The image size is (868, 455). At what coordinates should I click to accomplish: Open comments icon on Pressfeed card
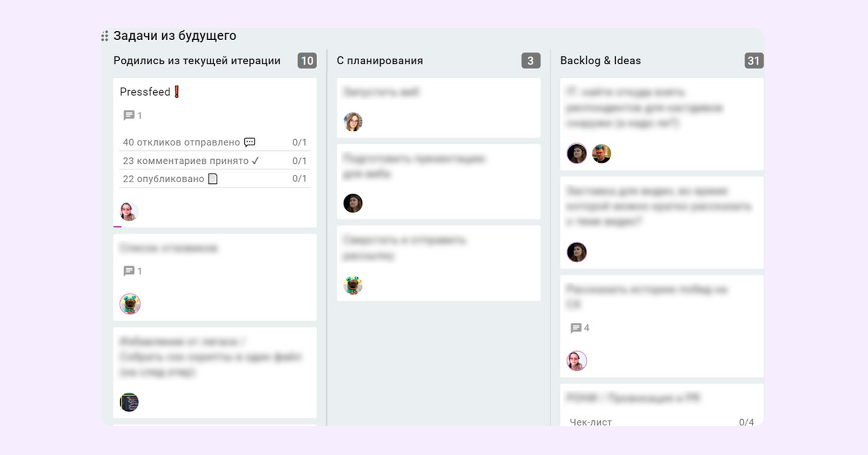coord(129,115)
